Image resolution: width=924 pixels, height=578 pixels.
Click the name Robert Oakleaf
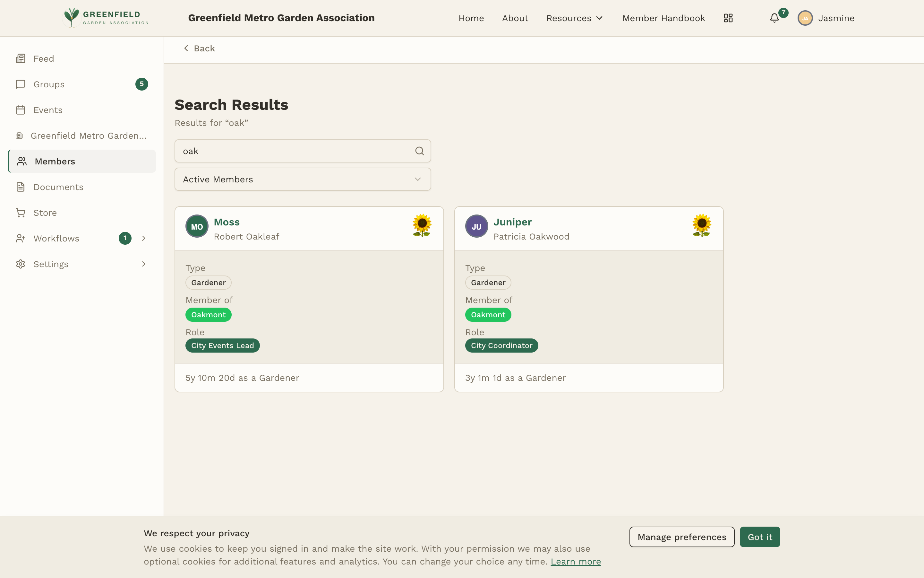coord(246,237)
